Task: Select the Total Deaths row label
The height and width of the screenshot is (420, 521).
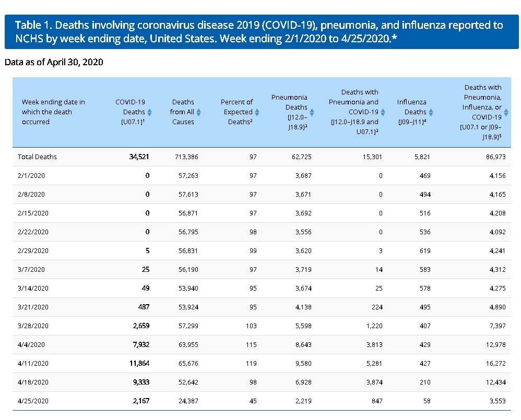Action: point(37,157)
